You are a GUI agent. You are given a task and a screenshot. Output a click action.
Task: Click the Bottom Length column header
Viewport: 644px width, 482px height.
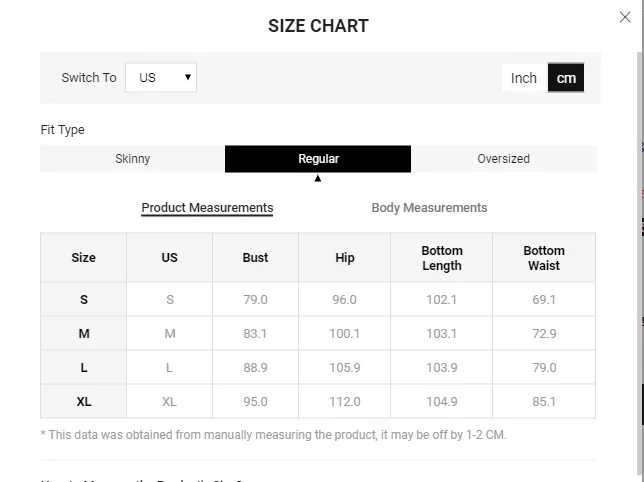click(x=442, y=258)
